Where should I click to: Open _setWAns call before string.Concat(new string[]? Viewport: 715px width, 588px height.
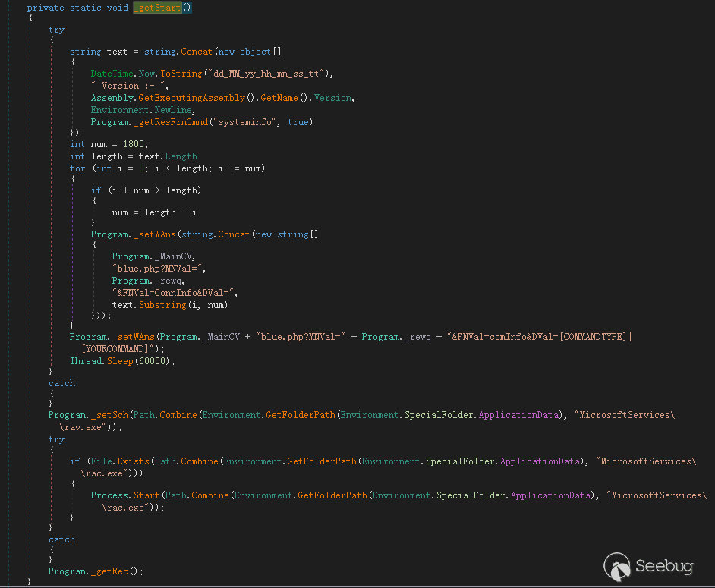[155, 234]
